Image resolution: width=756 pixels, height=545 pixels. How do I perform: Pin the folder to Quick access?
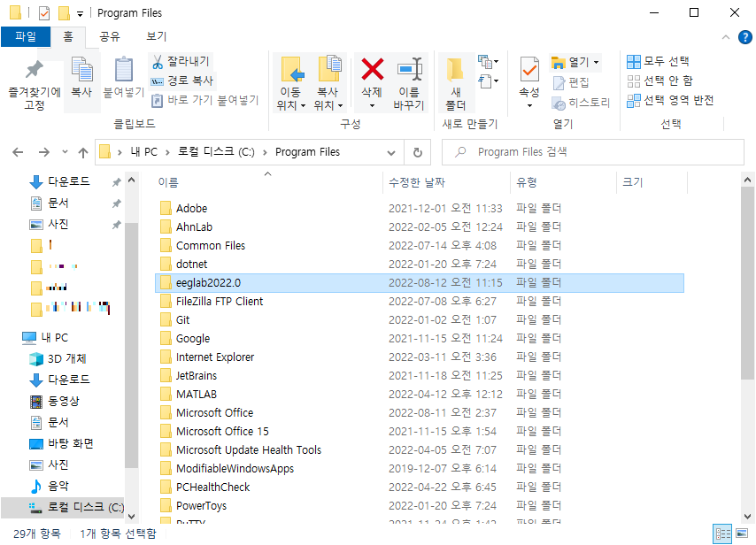(34, 85)
